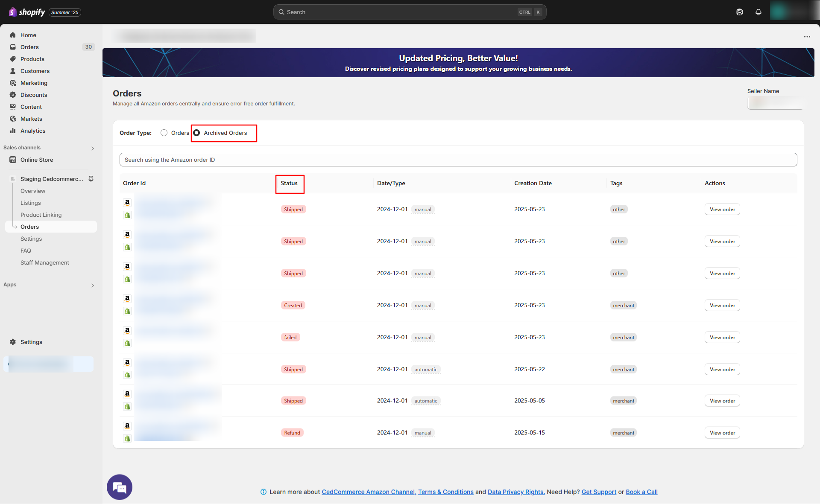
Task: Open the Listings menu item
Action: (31, 203)
